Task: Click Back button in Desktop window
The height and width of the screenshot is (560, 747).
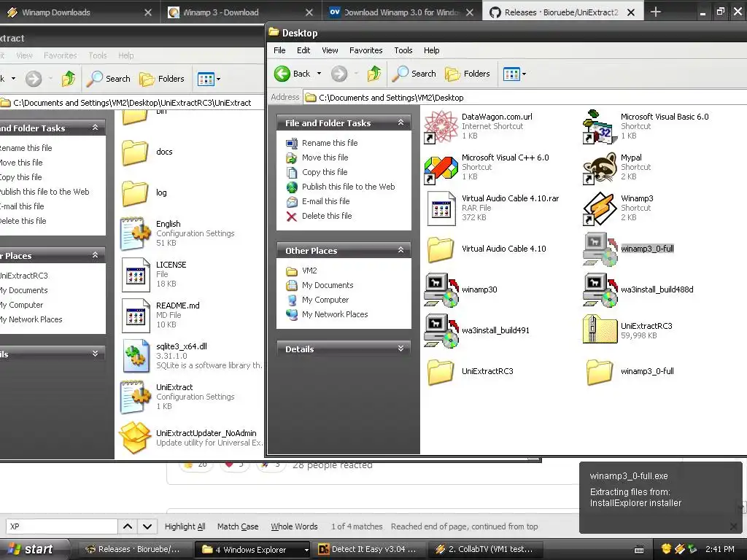Action: tap(292, 74)
